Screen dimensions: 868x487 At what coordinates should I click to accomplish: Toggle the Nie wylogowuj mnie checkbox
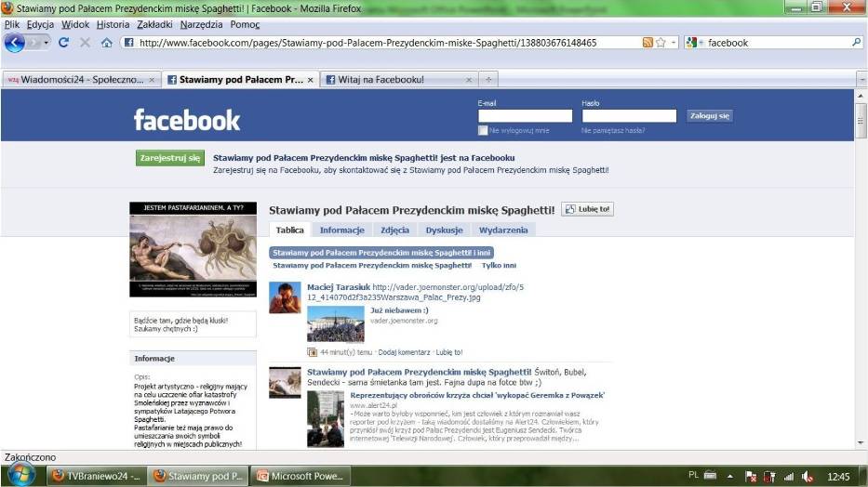coord(483,130)
